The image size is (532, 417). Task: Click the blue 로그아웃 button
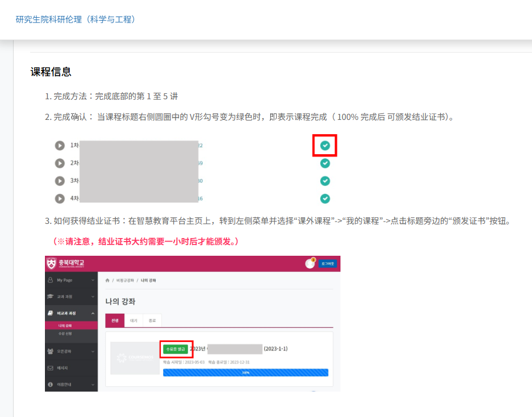[327, 263]
